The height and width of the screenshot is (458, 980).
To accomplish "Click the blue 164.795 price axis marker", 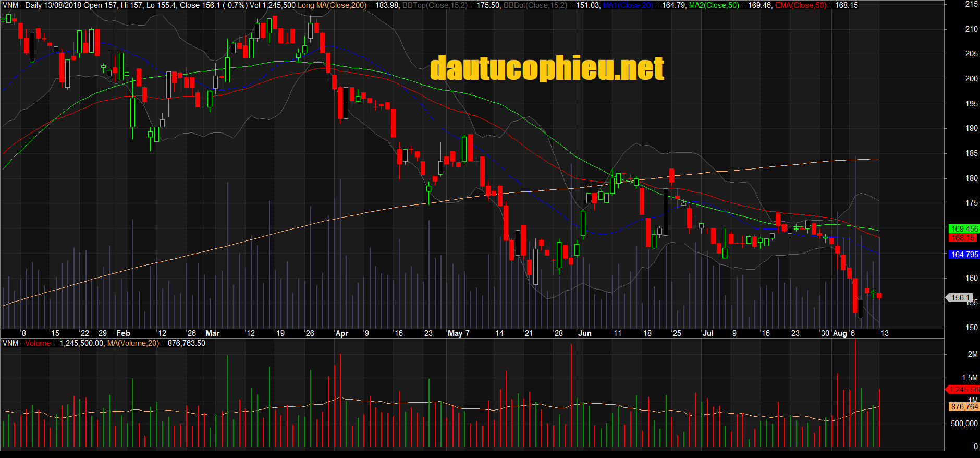I will [964, 255].
